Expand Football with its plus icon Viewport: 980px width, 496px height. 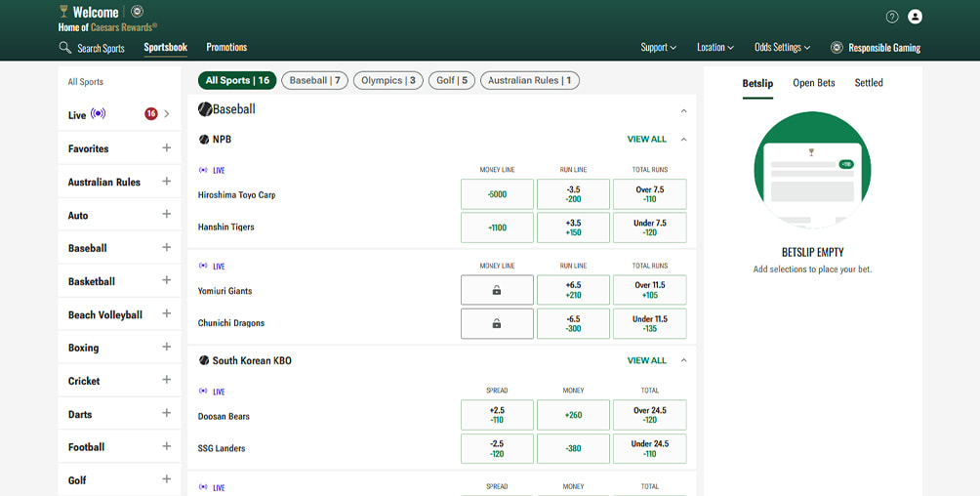coord(166,446)
